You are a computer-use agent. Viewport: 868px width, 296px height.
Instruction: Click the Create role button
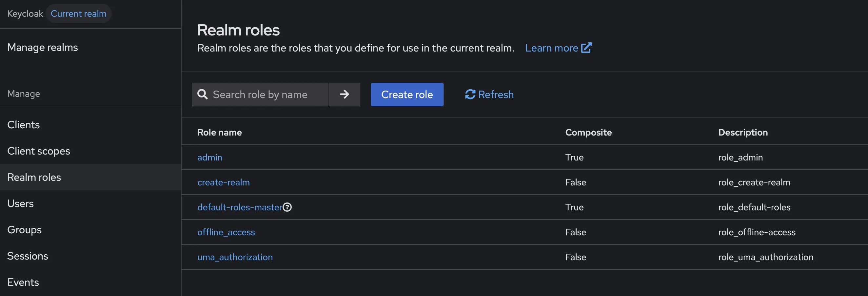(x=407, y=95)
